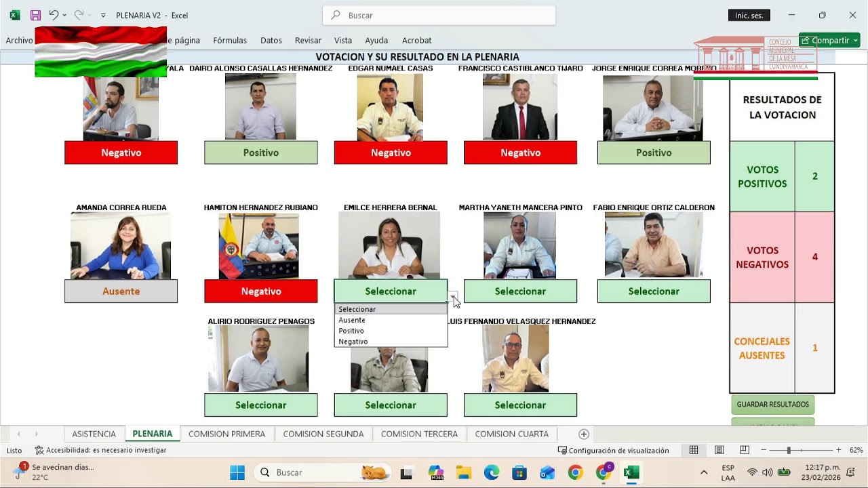Click the 62% zoom level
Viewport: 868px width, 488px height.
(x=856, y=450)
